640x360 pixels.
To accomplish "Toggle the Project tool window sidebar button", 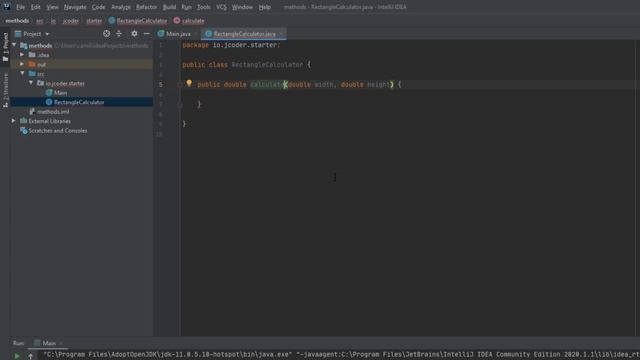I will pos(5,47).
